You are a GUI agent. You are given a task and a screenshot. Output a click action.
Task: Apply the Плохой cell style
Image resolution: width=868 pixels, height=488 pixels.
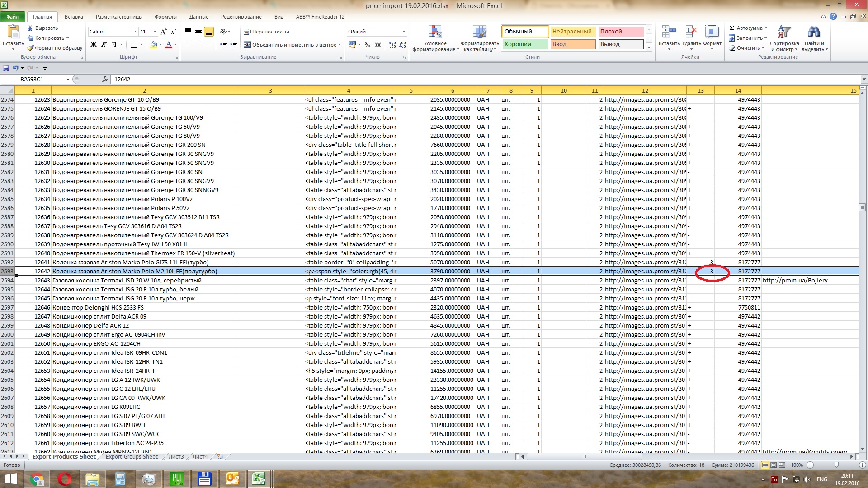(621, 32)
